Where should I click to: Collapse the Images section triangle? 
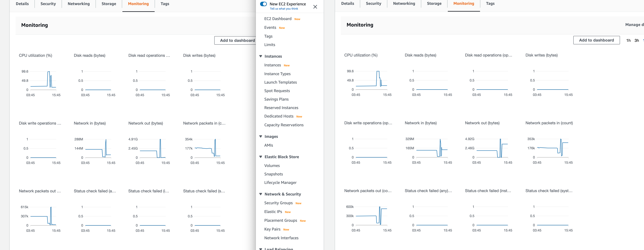[261, 136]
